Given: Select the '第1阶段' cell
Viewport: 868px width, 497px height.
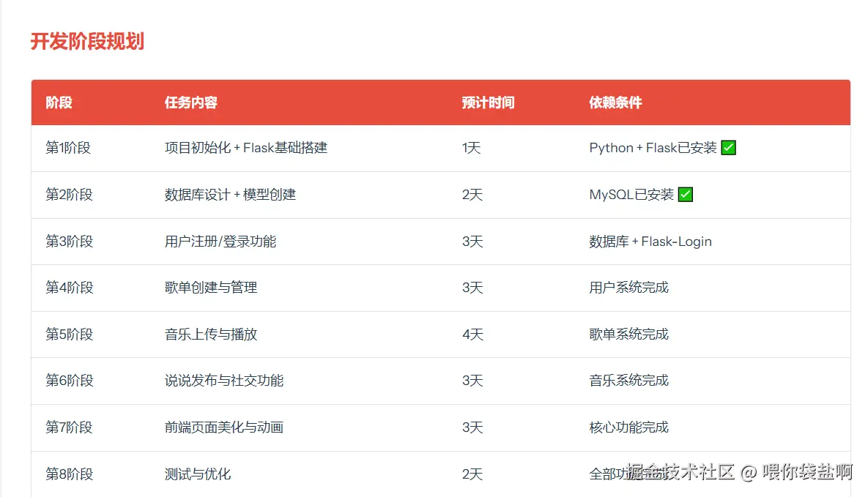Looking at the screenshot, I should [x=68, y=148].
